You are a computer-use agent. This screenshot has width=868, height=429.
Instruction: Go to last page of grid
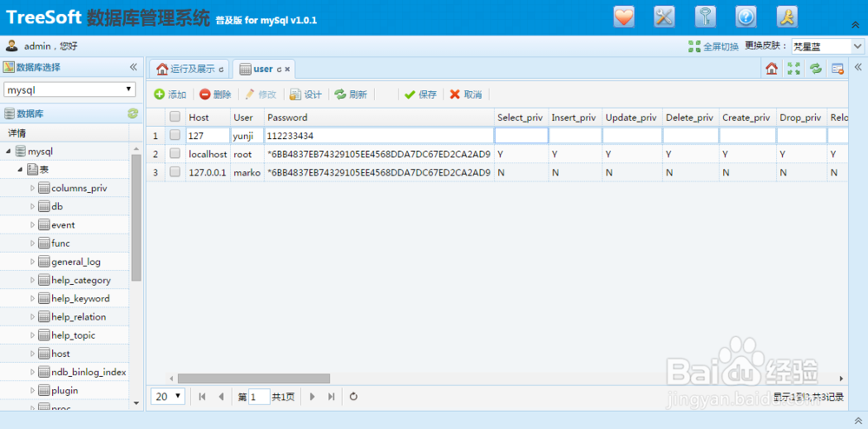click(x=331, y=396)
